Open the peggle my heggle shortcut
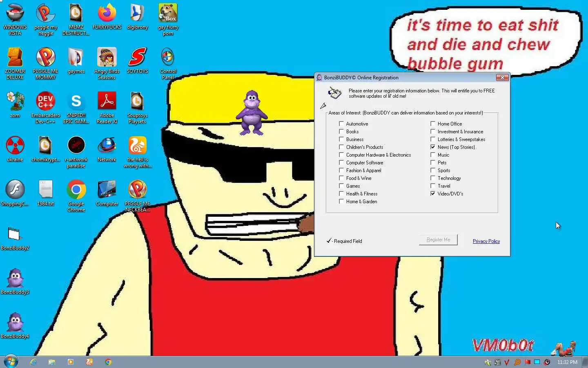The width and height of the screenshot is (588, 368). [46, 19]
